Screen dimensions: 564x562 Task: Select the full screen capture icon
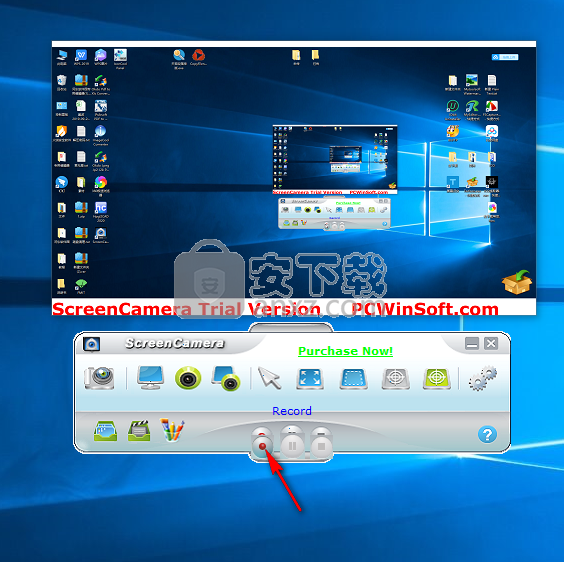pos(310,379)
